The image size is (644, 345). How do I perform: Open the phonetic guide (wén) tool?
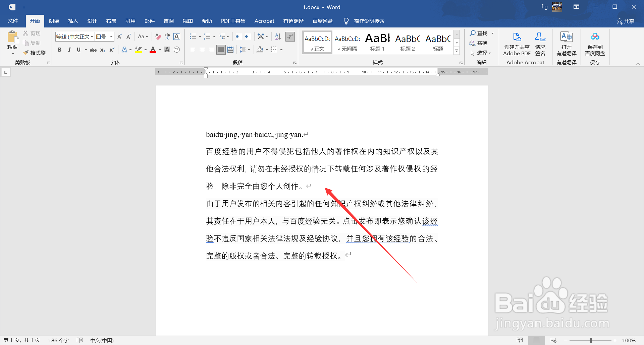[167, 37]
